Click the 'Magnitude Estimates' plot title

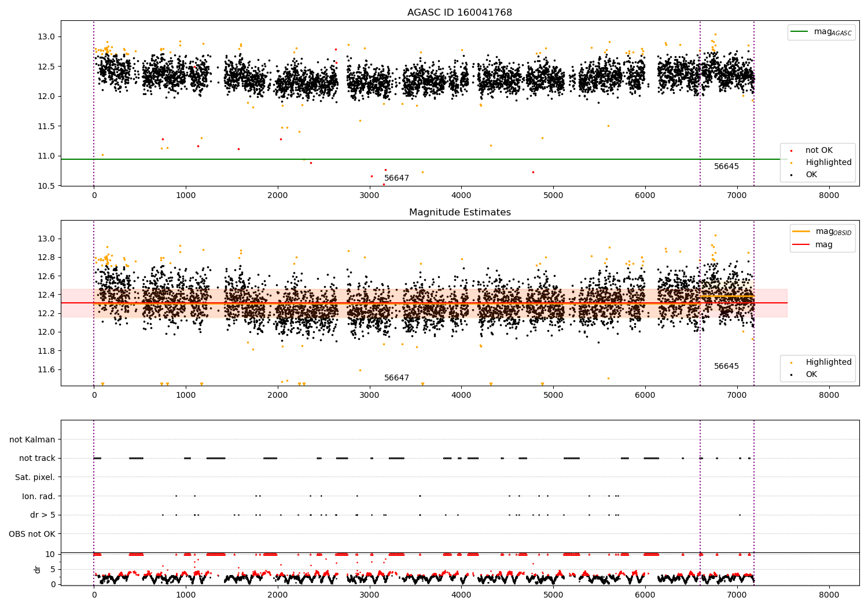click(x=459, y=213)
